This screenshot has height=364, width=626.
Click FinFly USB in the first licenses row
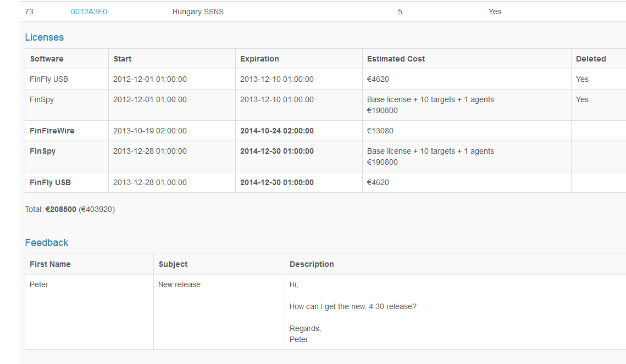(49, 80)
